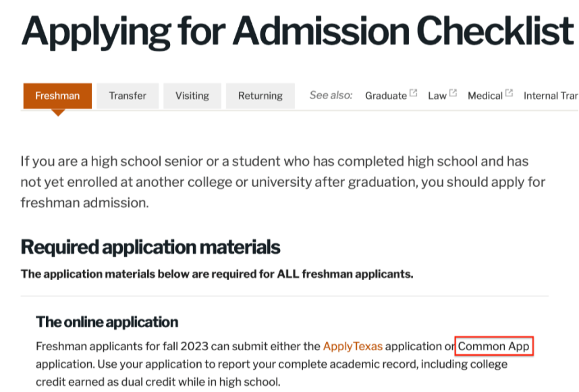579x392 pixels.
Task: Select the Freshman tab
Action: coord(57,96)
